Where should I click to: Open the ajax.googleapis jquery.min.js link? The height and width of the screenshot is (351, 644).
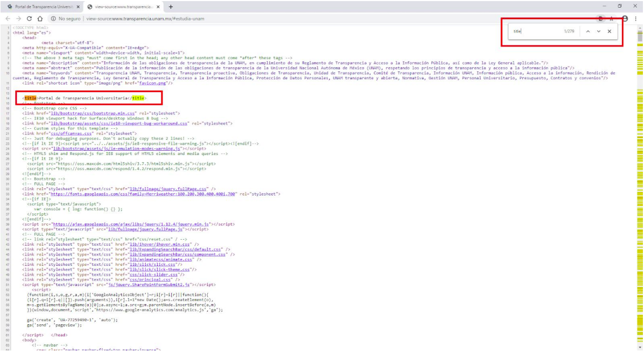[131, 224]
